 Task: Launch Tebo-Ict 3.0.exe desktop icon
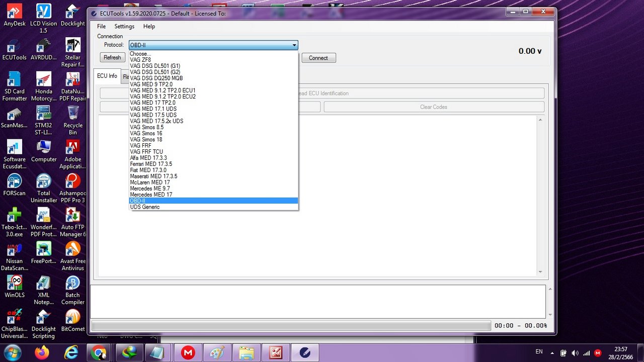14,222
